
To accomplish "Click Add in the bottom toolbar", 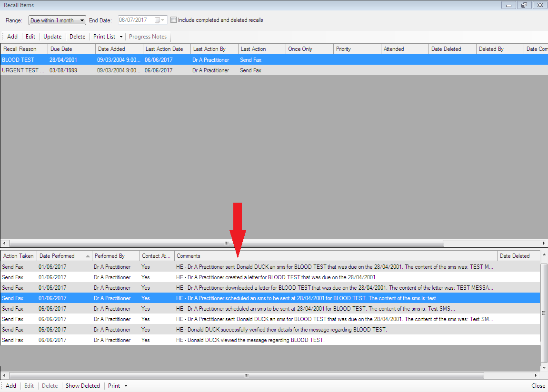I will [11, 386].
